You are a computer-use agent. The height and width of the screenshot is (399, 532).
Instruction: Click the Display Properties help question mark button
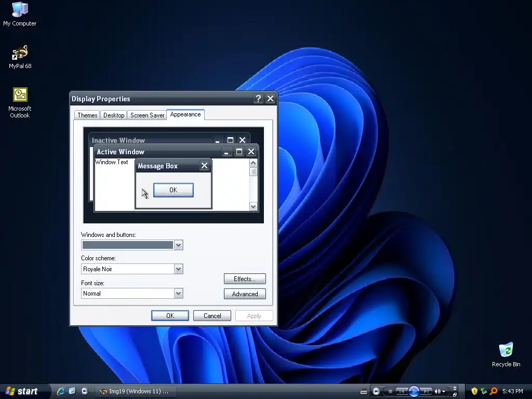tap(258, 98)
